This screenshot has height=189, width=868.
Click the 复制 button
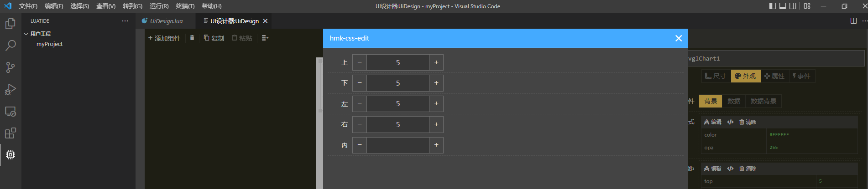(x=214, y=38)
